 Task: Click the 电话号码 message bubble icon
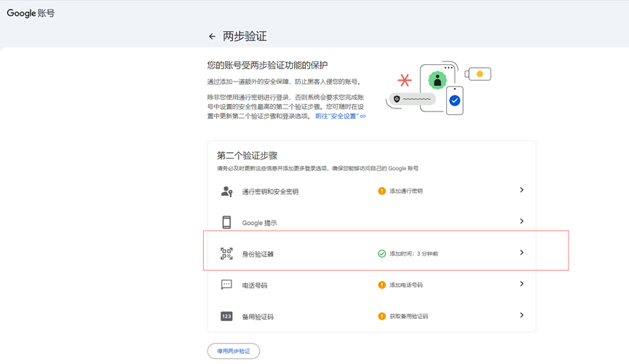[226, 285]
